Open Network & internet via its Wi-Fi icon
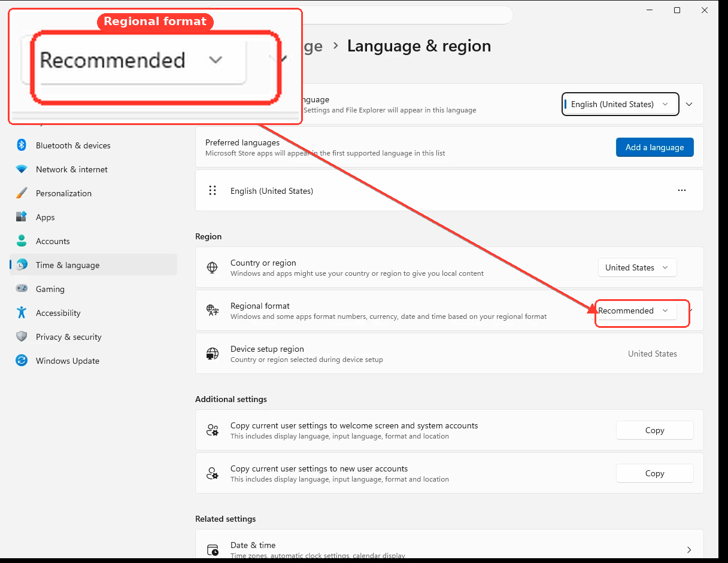Image resolution: width=728 pixels, height=563 pixels. (22, 169)
